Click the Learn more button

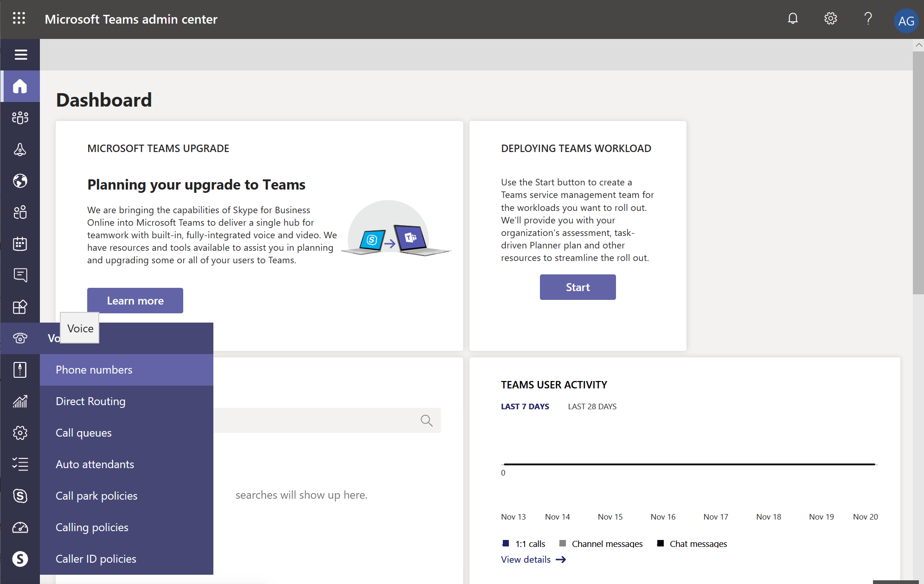pyautogui.click(x=135, y=300)
